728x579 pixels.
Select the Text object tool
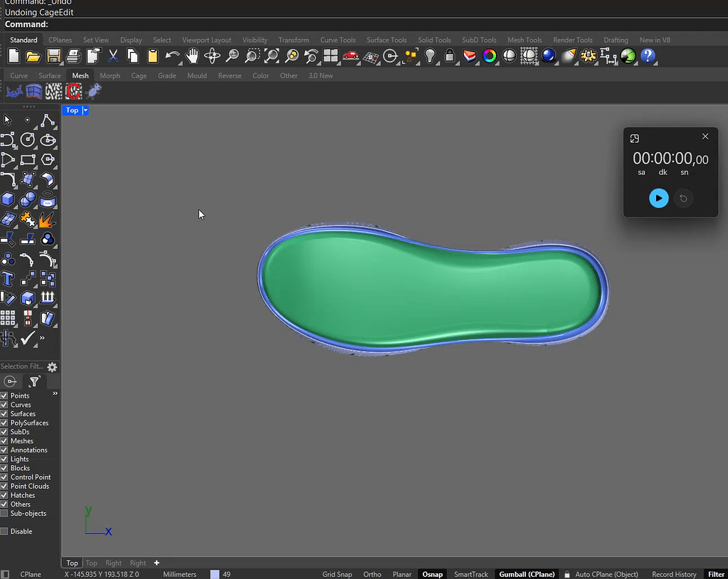coord(8,278)
